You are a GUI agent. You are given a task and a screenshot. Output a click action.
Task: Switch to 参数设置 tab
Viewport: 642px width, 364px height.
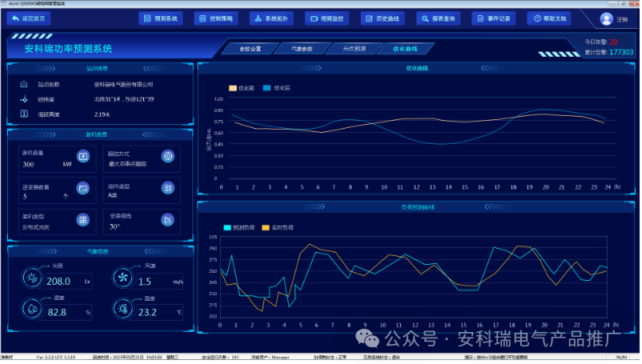click(x=251, y=49)
